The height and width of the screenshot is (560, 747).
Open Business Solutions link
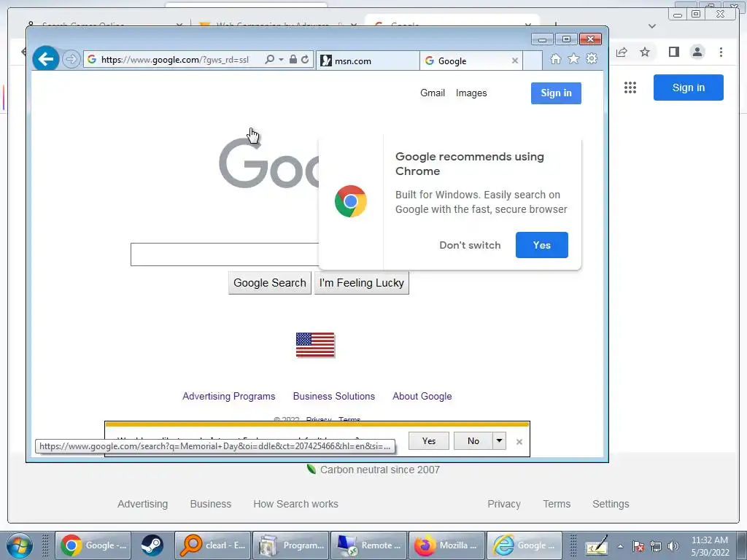pos(334,396)
